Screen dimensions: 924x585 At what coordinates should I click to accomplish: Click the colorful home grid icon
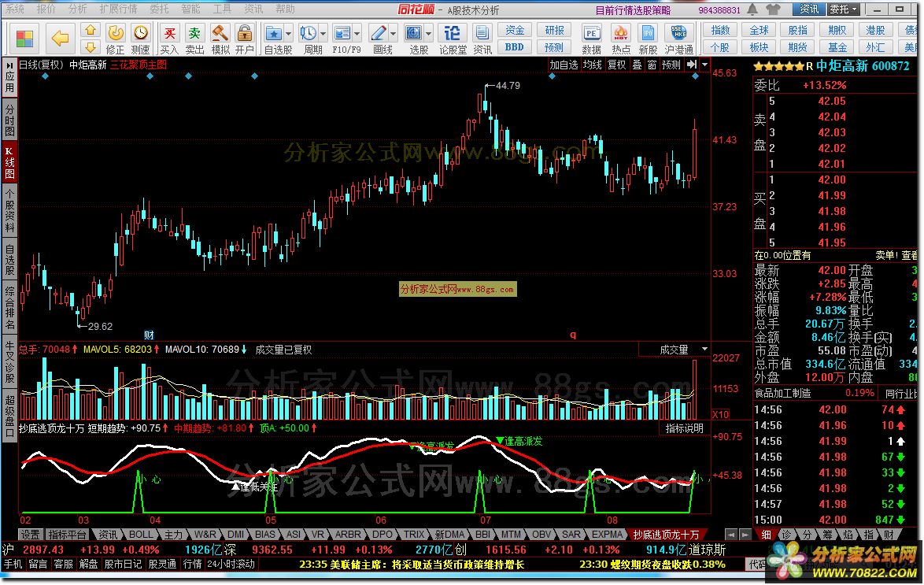pos(24,39)
